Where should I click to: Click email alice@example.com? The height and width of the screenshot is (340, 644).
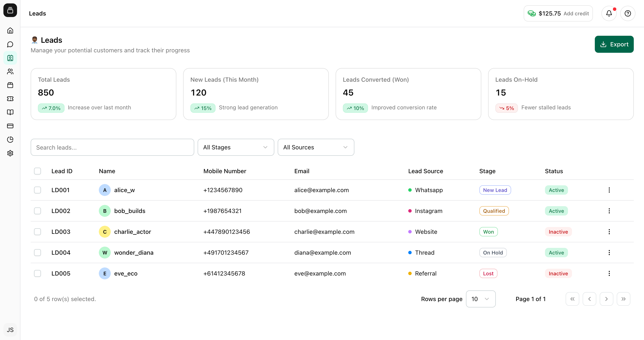click(321, 190)
